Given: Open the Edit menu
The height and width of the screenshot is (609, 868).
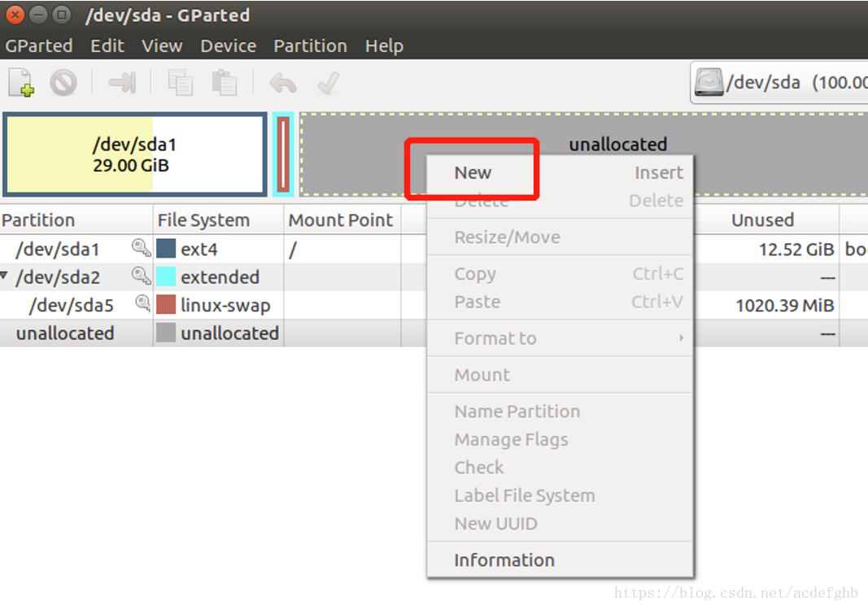Looking at the screenshot, I should click(107, 46).
